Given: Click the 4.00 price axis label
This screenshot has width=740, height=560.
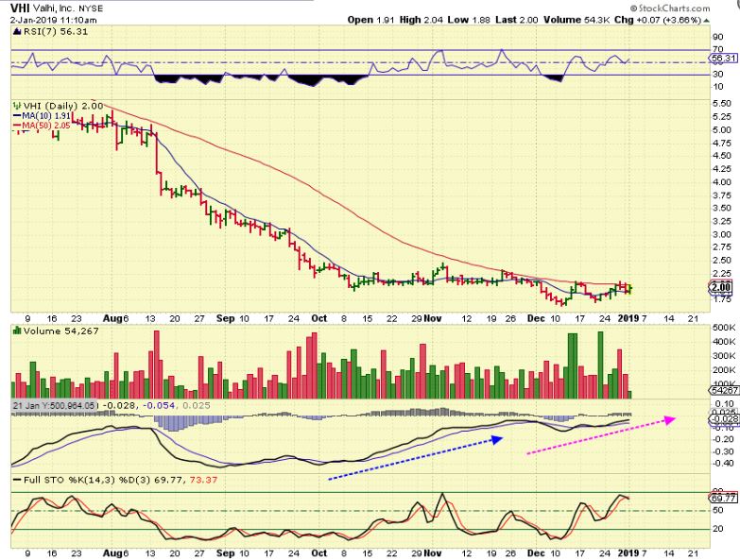Looking at the screenshot, I should pyautogui.click(x=723, y=182).
